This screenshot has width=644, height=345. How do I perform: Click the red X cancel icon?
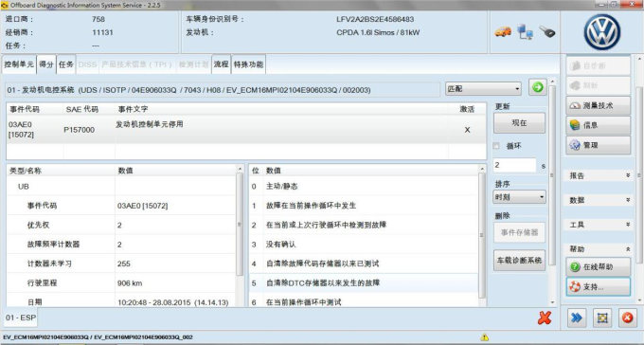545,318
